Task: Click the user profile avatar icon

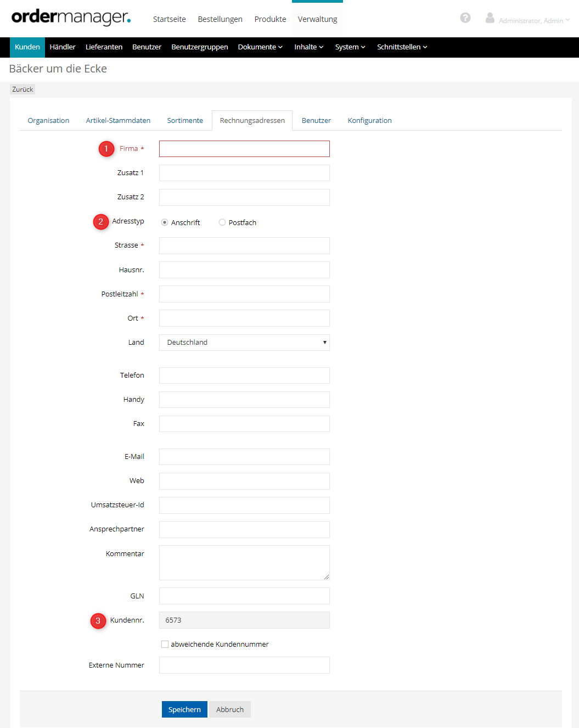Action: coord(490,18)
